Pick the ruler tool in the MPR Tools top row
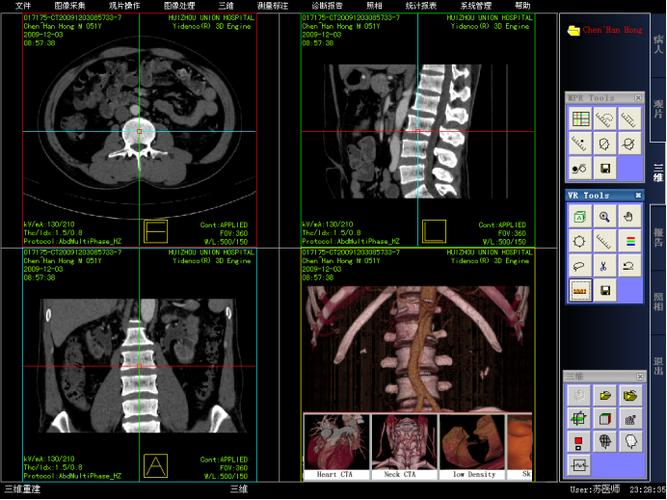Screen dimensions: 667x500 coord(629,118)
